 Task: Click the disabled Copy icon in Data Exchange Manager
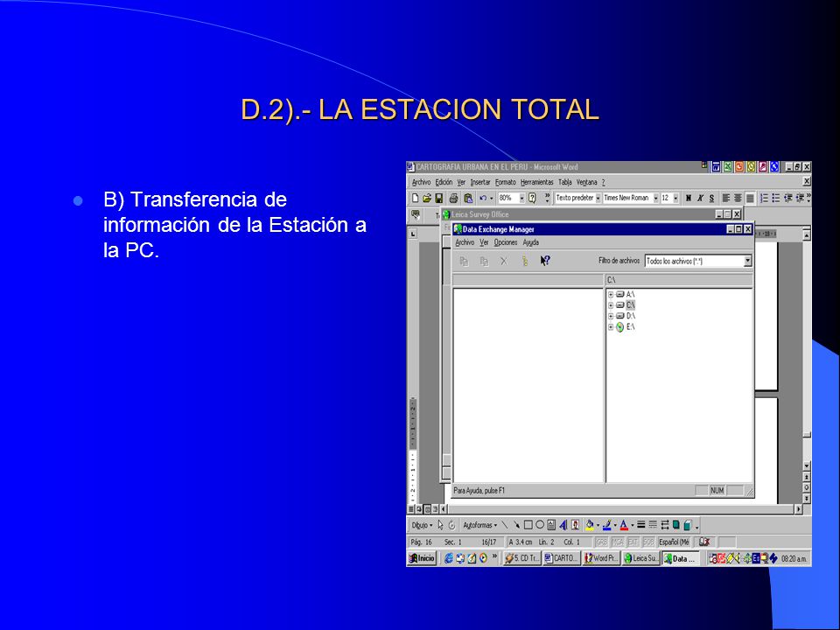[x=465, y=261]
